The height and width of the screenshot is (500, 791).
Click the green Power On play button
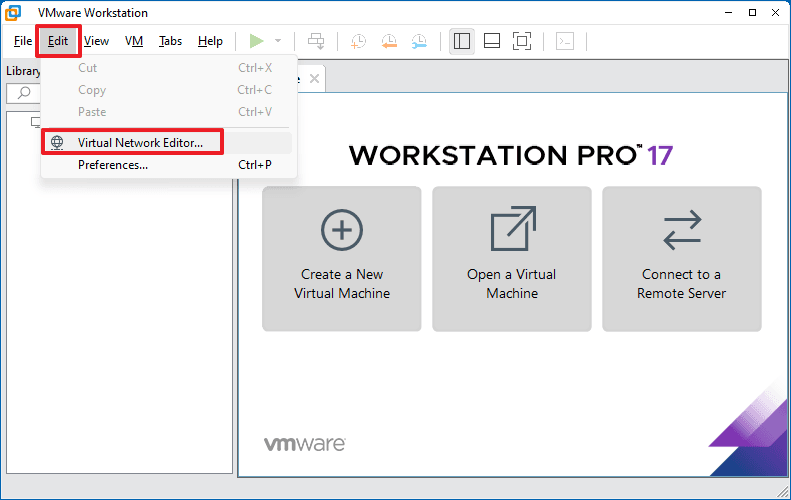pyautogui.click(x=257, y=41)
